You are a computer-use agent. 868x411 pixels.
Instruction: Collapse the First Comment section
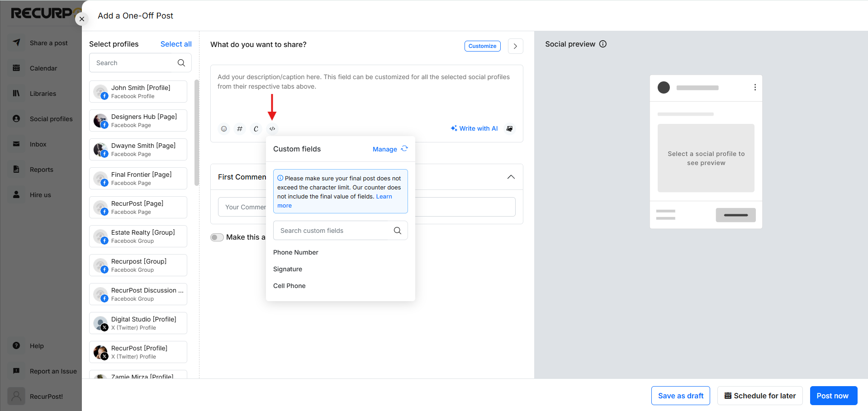coord(511,177)
